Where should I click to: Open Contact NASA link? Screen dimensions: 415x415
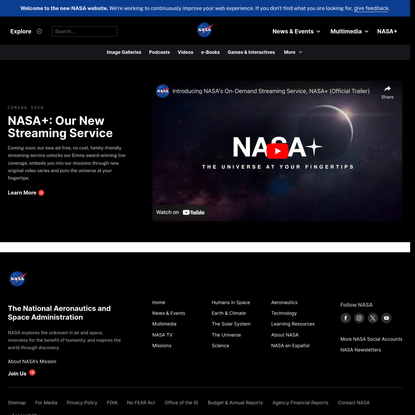354,403
